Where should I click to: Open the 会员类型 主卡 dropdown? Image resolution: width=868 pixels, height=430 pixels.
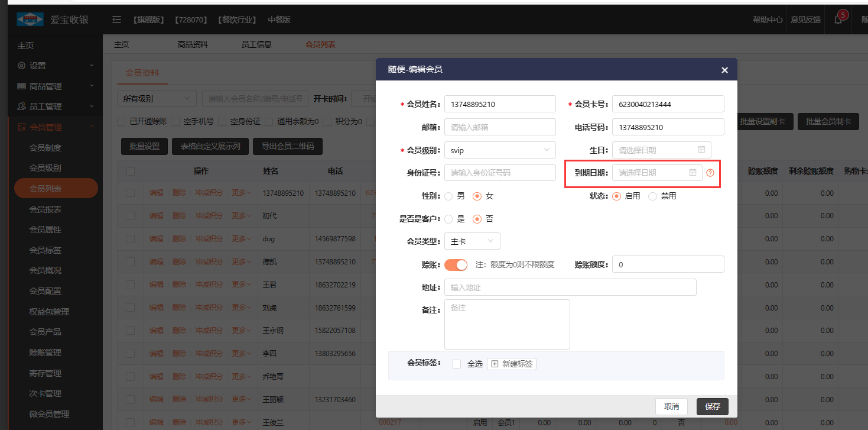tap(472, 241)
